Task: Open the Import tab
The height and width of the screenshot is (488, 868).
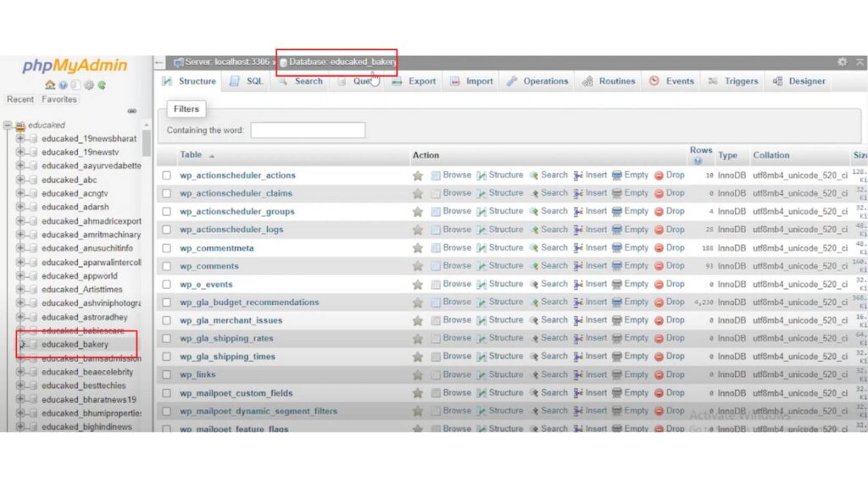Action: 471,81
